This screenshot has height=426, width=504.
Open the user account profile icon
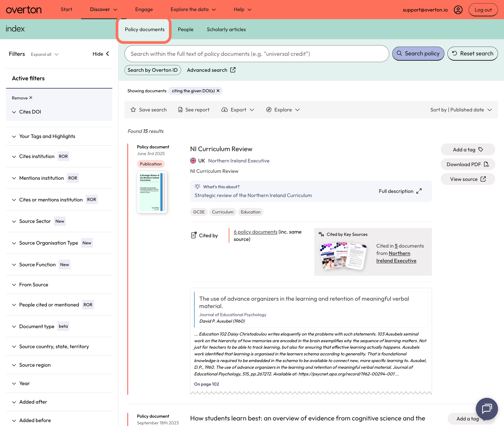point(458,10)
